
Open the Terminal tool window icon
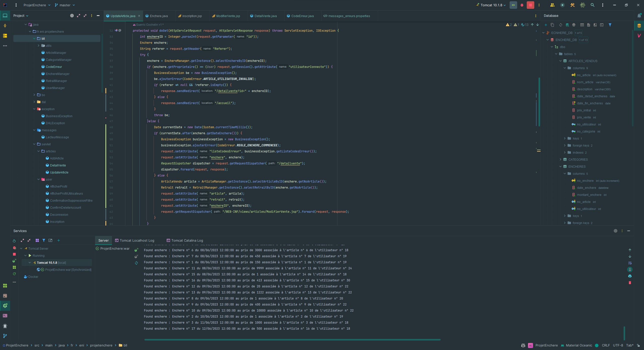[5, 316]
